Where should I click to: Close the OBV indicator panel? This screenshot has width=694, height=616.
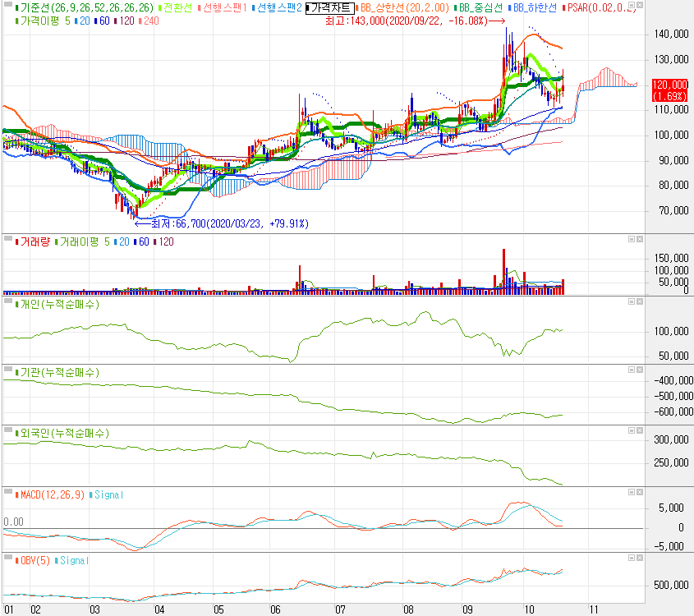[x=640, y=558]
